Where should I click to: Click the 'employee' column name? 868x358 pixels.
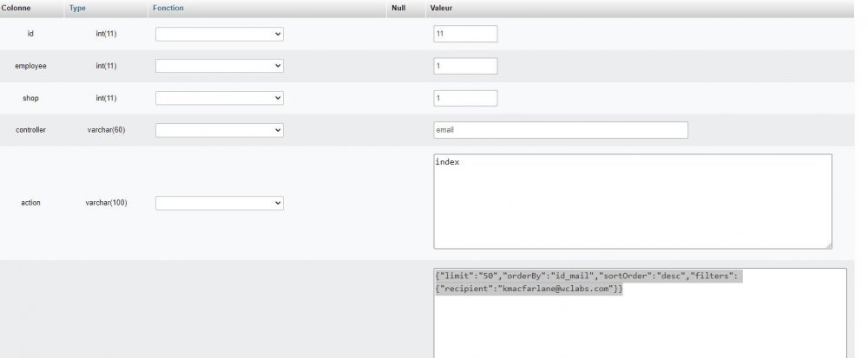30,66
